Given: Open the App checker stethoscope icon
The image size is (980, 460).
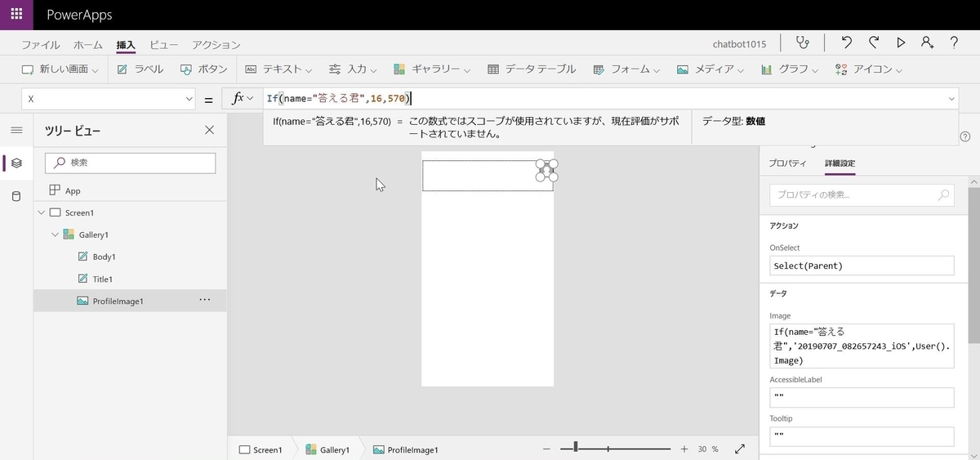Looking at the screenshot, I should [x=804, y=43].
